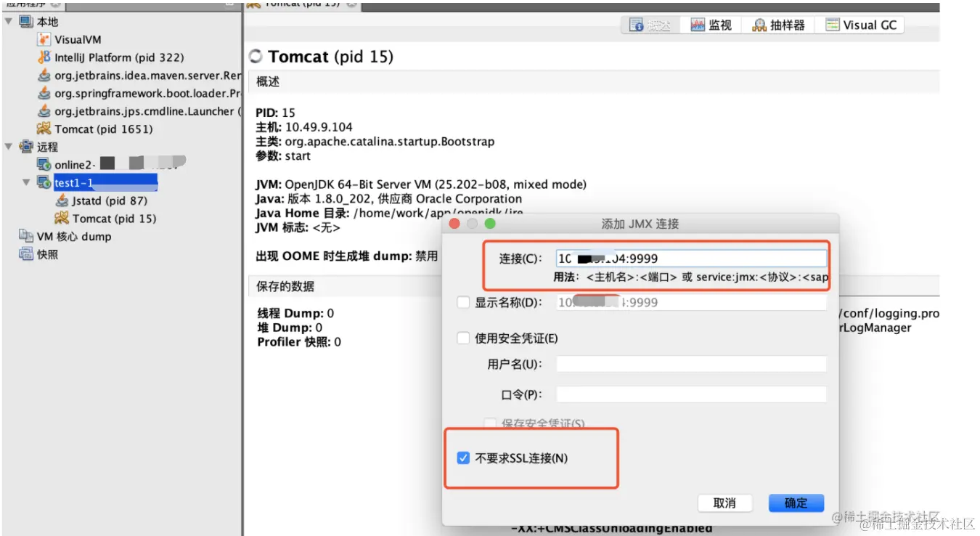Click the VM 核心 dump icon

coord(26,236)
